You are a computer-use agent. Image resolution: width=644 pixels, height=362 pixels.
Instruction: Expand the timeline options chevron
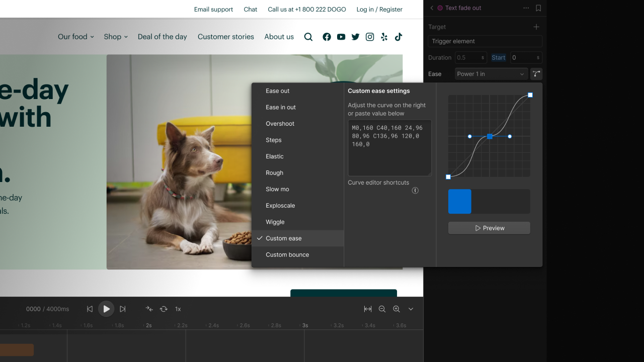click(411, 309)
